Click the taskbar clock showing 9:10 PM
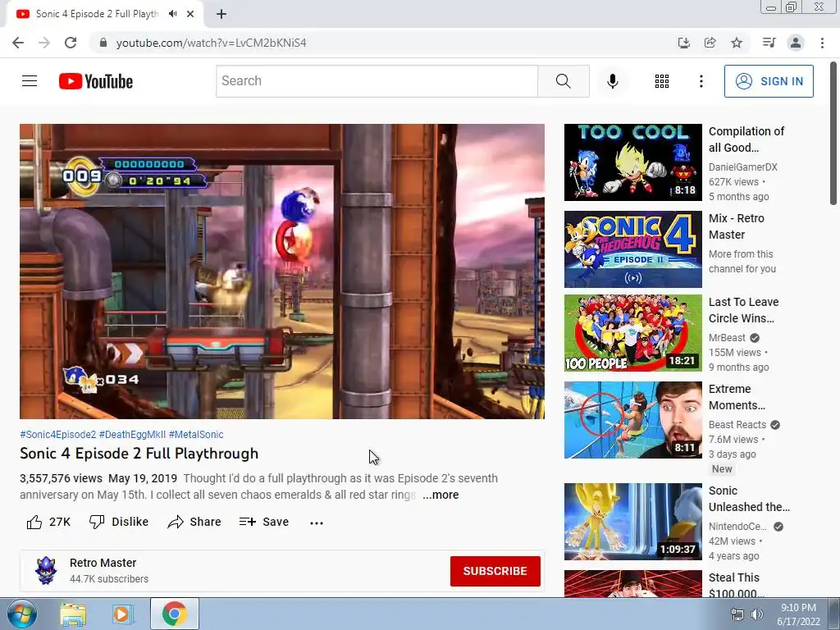Screen dimensions: 840x630 pos(798,614)
